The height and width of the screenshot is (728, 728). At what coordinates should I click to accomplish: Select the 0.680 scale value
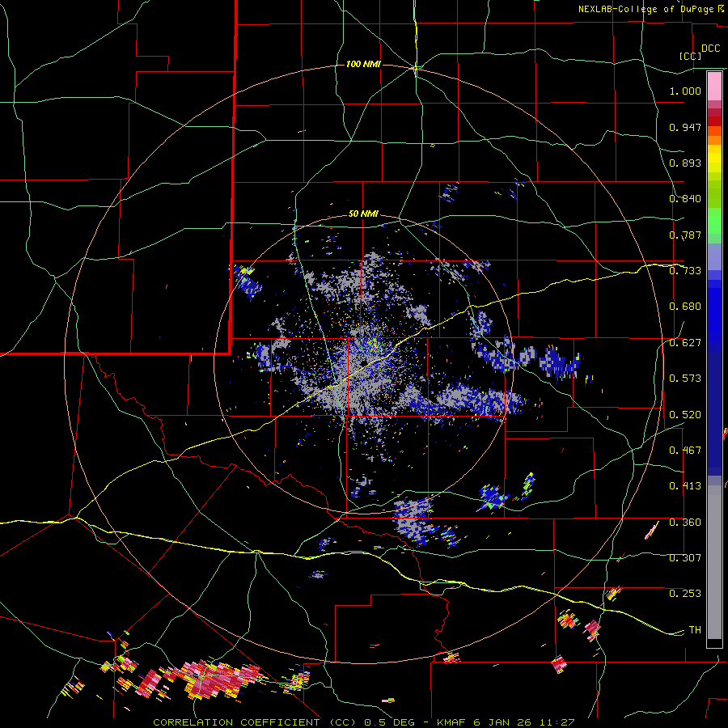[685, 307]
